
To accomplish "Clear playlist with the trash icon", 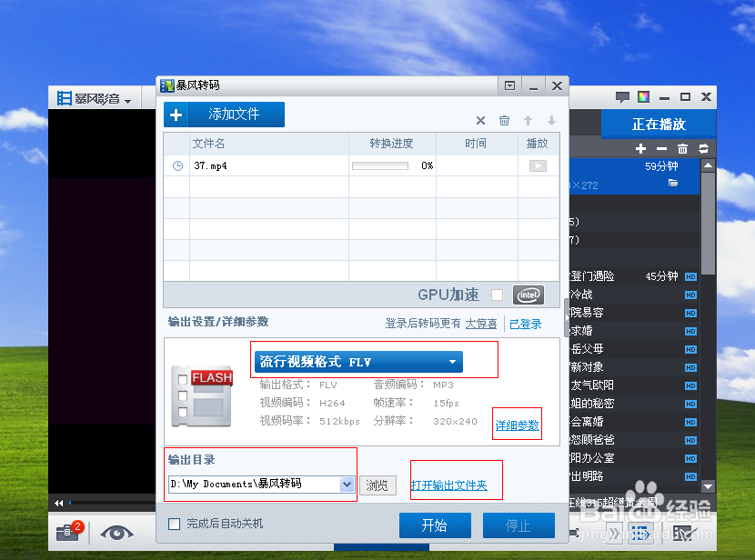I will 682,149.
